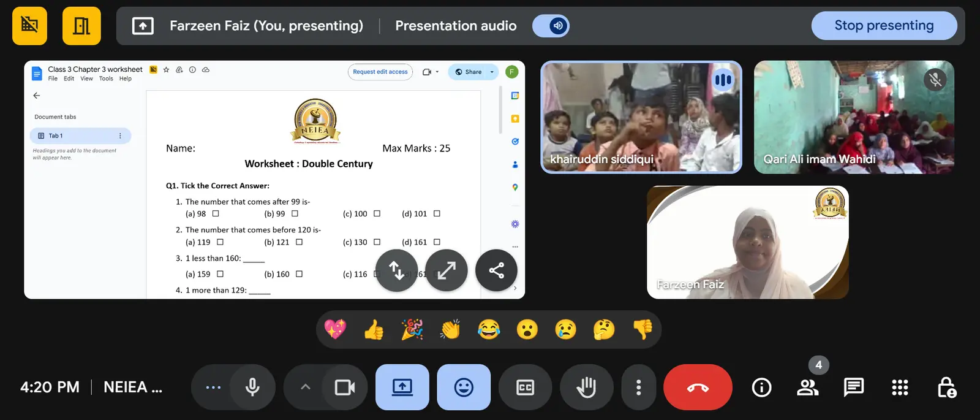Send the party popper reaction
This screenshot has height=420, width=980.
pyautogui.click(x=412, y=330)
